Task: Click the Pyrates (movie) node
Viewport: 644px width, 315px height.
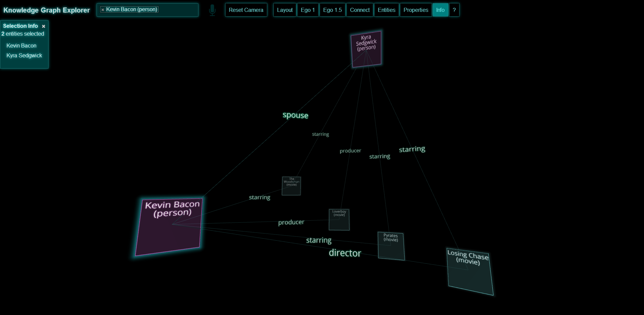Action: [391, 246]
